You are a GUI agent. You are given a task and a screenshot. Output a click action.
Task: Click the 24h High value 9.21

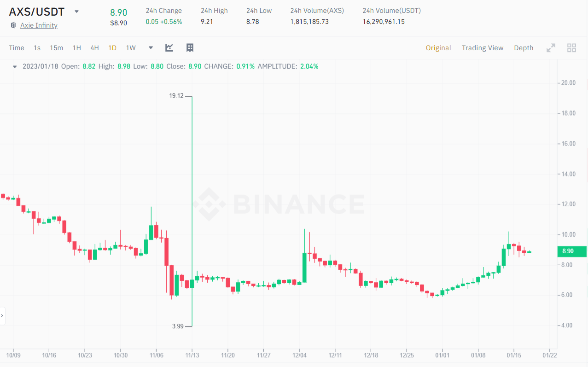207,22
